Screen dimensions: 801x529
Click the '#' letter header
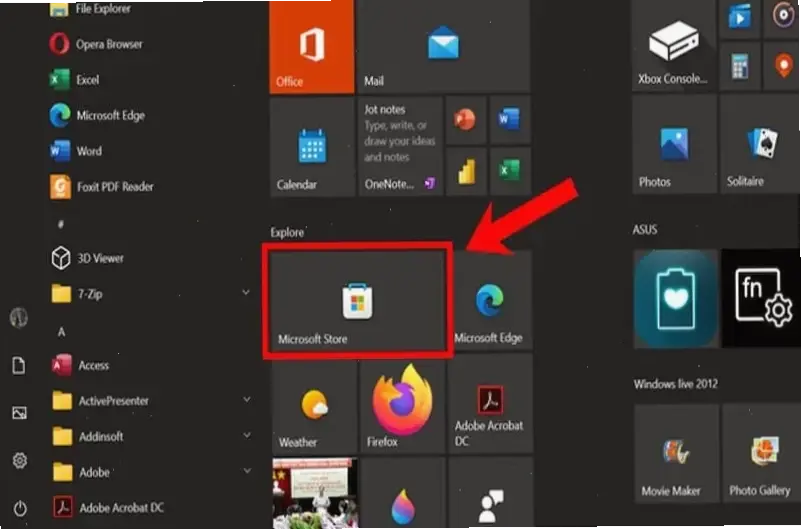point(61,224)
